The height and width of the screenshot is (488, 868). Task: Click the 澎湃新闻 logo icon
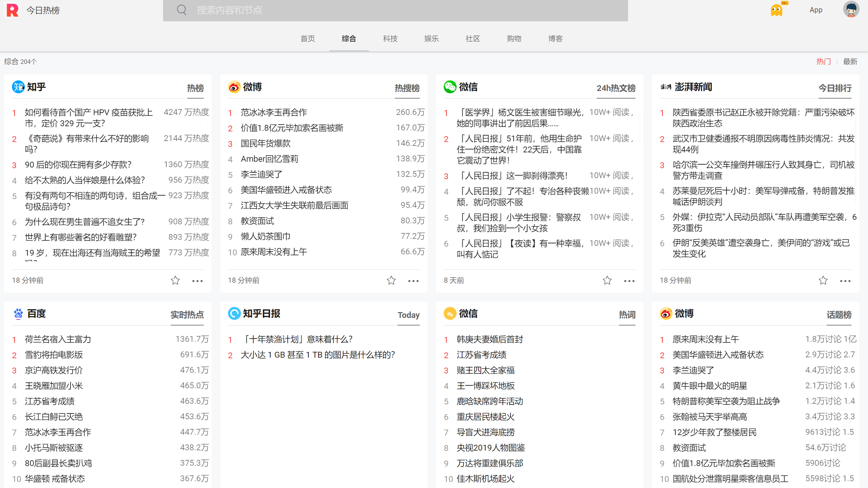pos(666,87)
